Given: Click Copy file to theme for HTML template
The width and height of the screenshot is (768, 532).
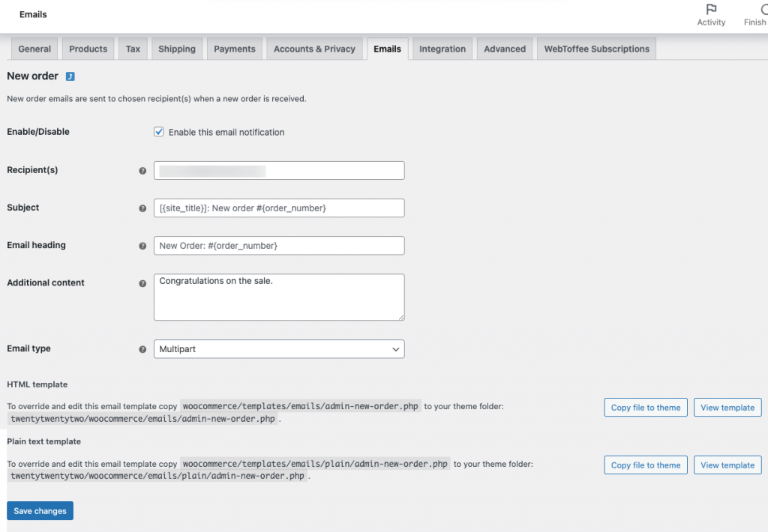Looking at the screenshot, I should click(646, 407).
